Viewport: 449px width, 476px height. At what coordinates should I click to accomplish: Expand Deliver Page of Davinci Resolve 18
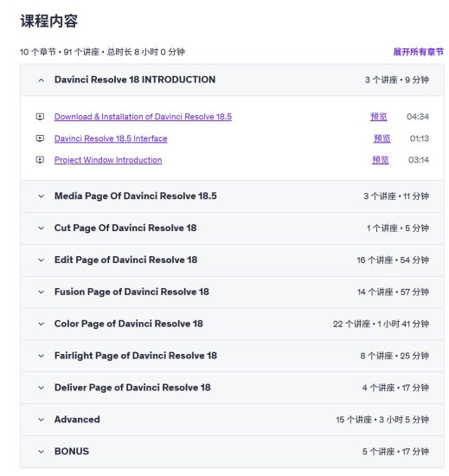(232, 388)
